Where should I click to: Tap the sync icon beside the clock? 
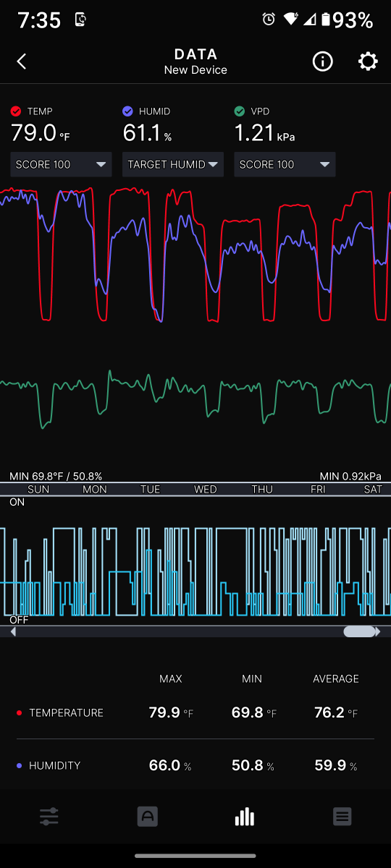tap(81, 20)
